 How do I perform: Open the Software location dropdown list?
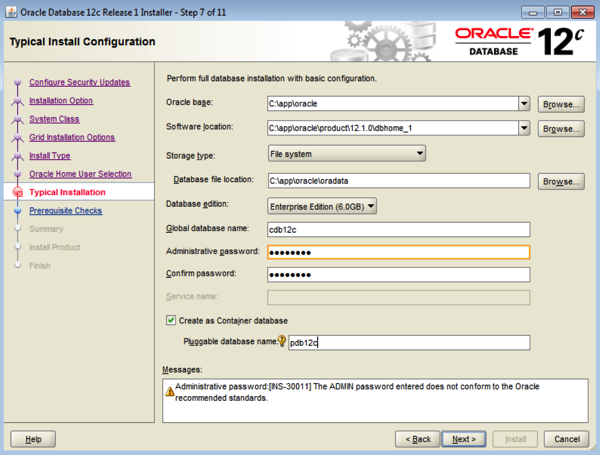[x=523, y=129]
